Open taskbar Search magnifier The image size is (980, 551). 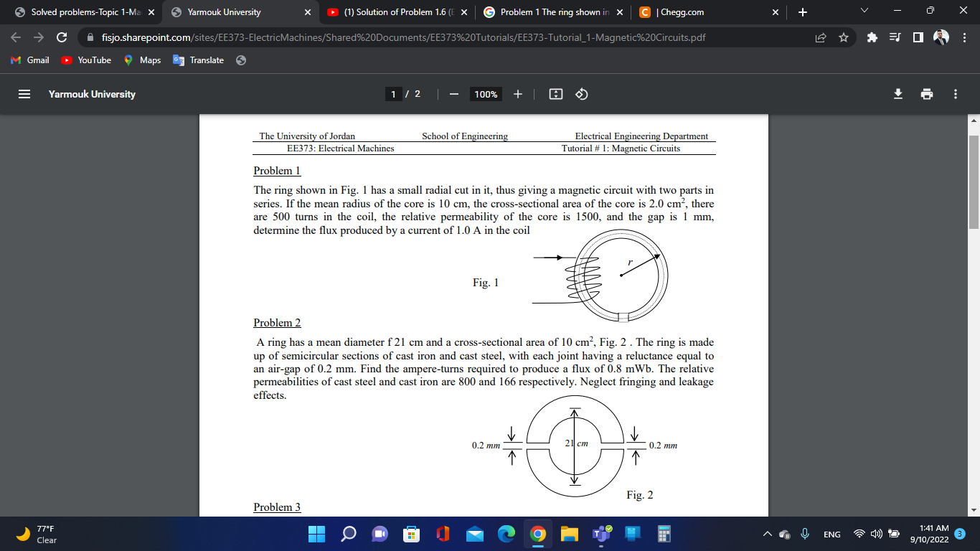348,534
